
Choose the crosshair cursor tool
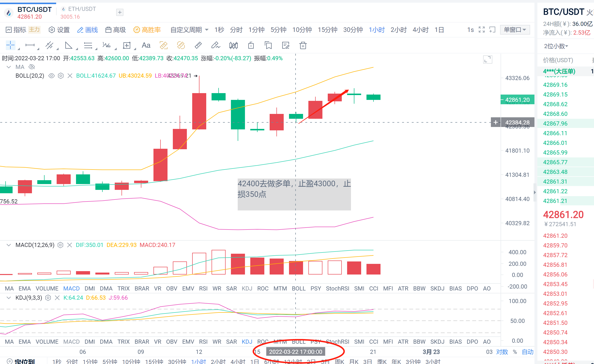[10, 45]
